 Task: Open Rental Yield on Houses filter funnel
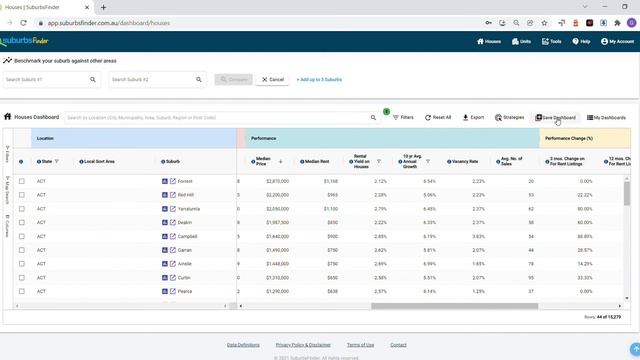click(379, 162)
